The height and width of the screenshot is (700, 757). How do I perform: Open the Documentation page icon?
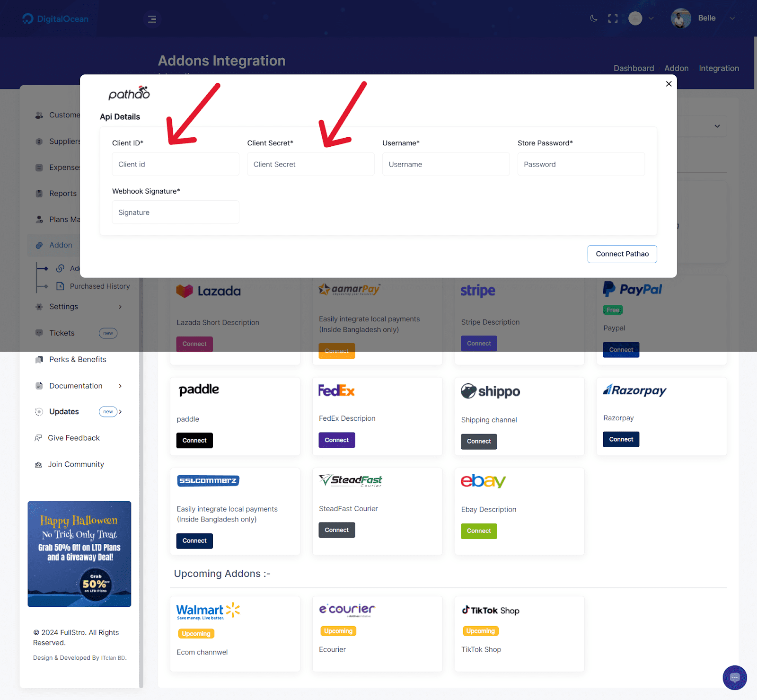click(39, 386)
